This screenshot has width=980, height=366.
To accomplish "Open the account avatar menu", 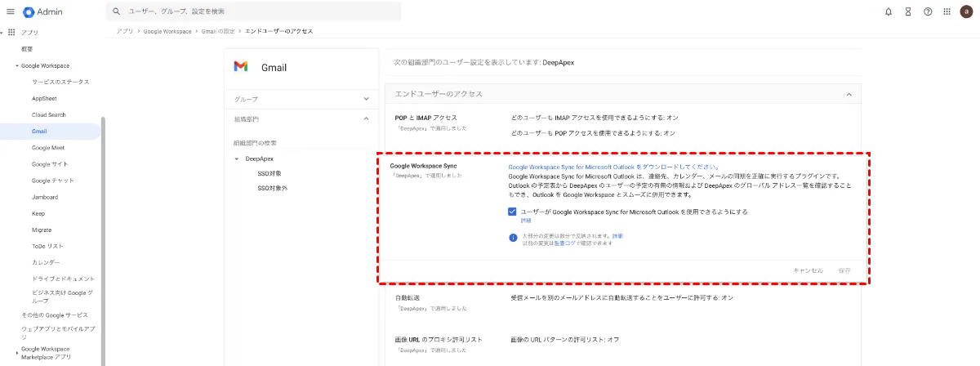I will pos(967,11).
